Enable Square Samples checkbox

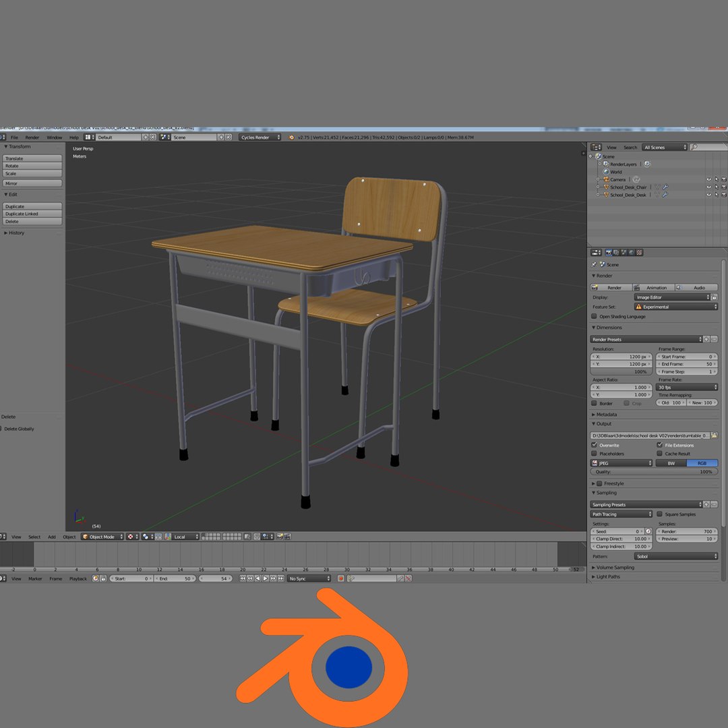click(659, 514)
